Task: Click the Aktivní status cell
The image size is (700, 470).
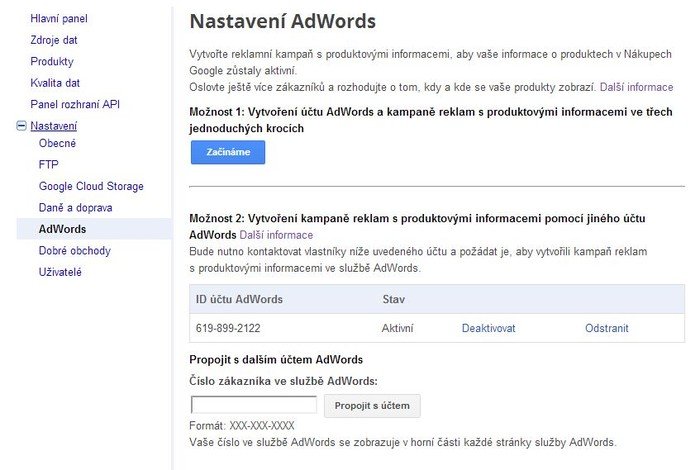Action: tap(397, 329)
